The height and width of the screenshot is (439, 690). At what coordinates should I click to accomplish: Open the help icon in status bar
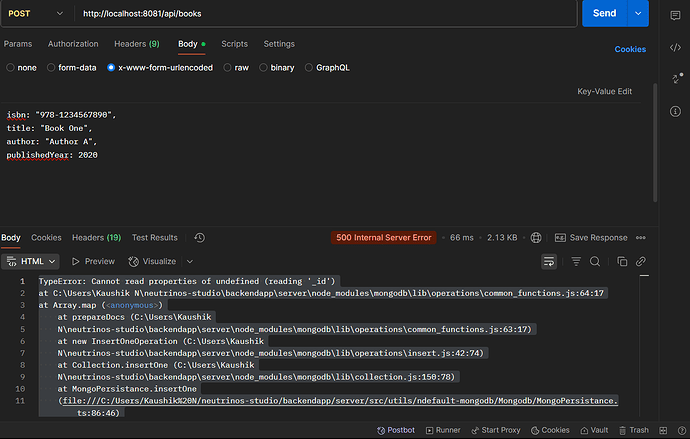(x=682, y=431)
